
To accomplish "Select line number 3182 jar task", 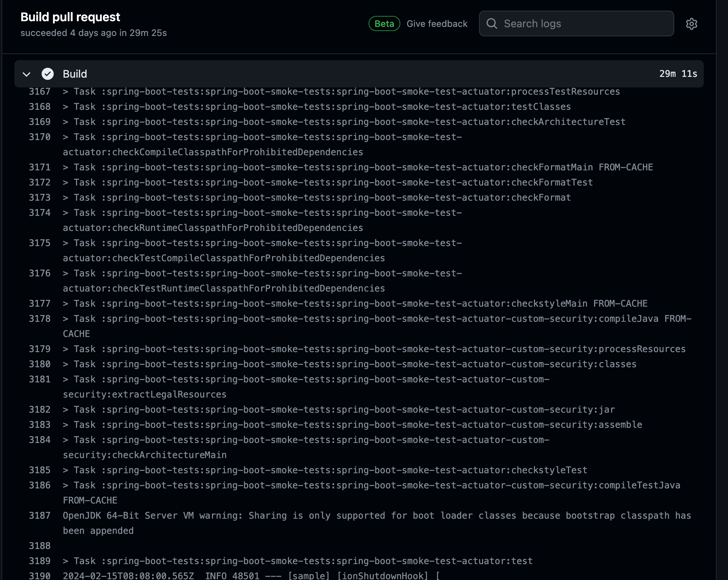I will tap(40, 410).
